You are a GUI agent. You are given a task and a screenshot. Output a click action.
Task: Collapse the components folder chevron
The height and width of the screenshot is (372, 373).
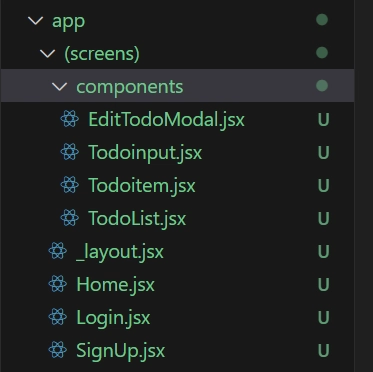(59, 87)
